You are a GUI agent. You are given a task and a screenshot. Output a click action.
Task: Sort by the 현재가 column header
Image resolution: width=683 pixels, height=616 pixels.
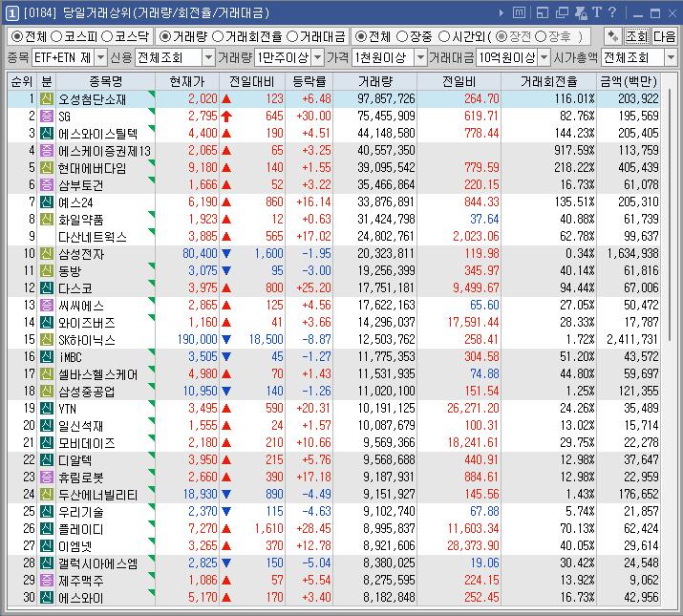coord(187,81)
